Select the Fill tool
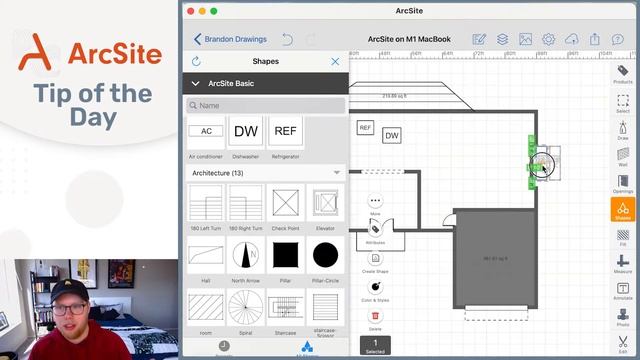Screen dimensions: 640x360 coord(622,238)
